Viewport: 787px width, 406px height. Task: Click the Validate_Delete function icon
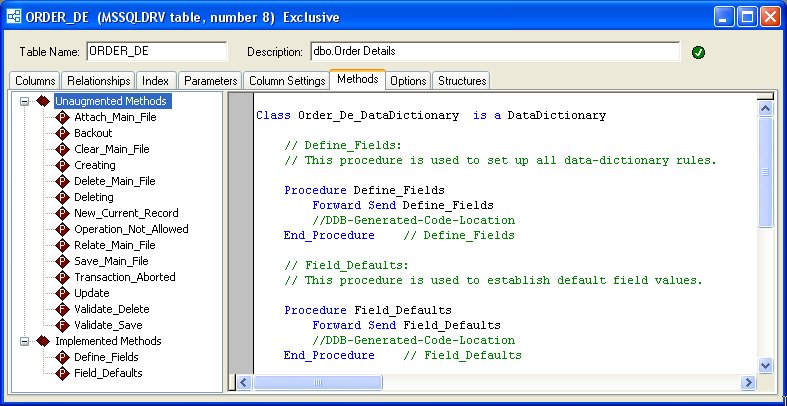(x=62, y=310)
